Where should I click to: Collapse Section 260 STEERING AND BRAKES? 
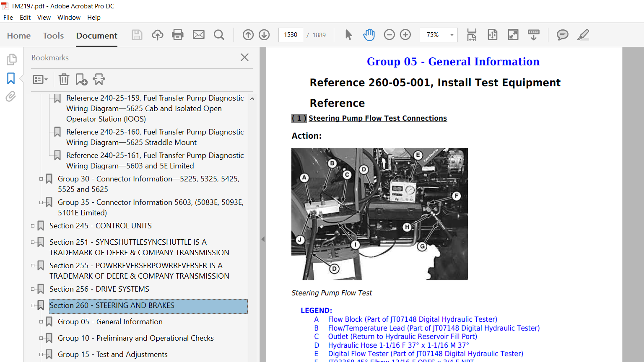coord(33,305)
